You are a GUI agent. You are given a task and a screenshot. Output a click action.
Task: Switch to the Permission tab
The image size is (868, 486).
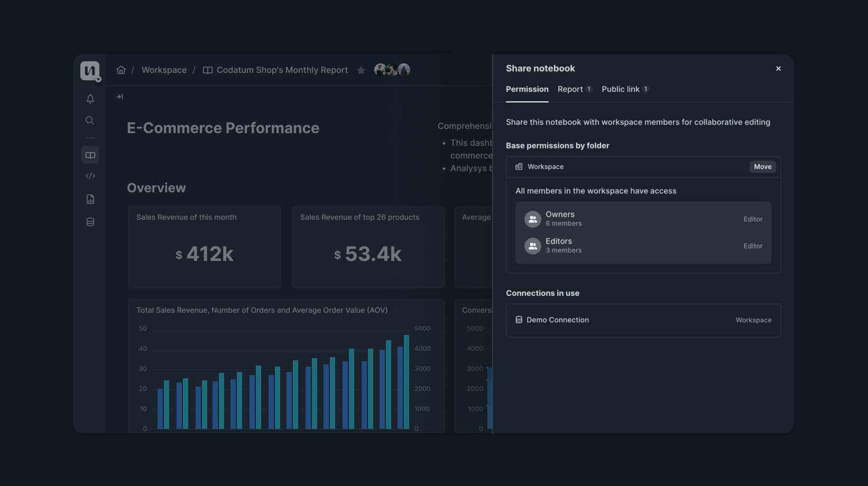(527, 89)
